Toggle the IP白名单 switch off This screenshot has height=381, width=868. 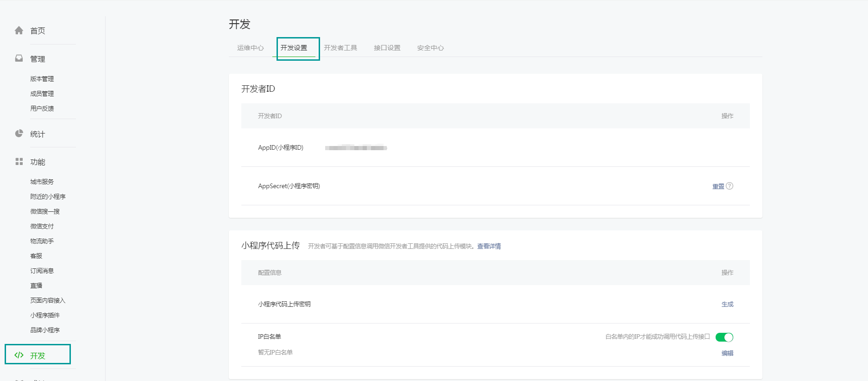pyautogui.click(x=724, y=337)
